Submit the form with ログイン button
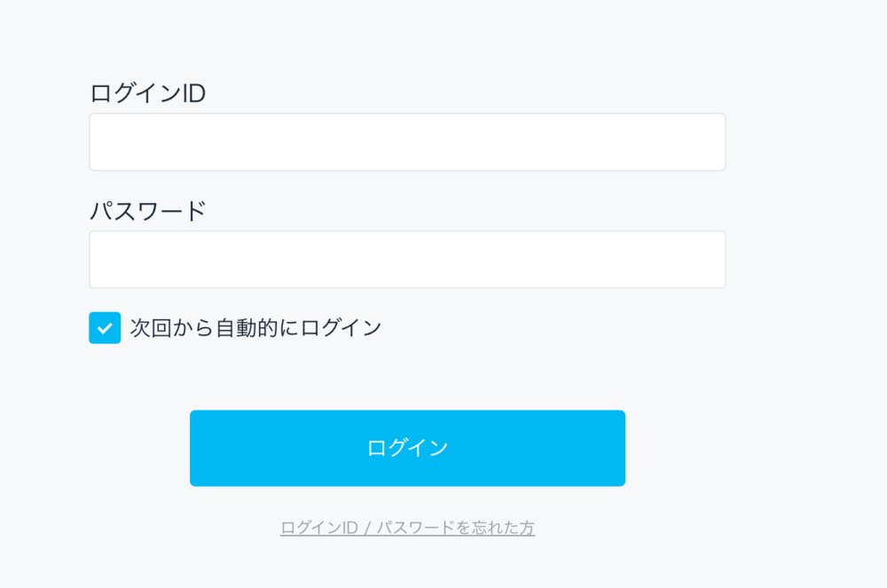 407,449
